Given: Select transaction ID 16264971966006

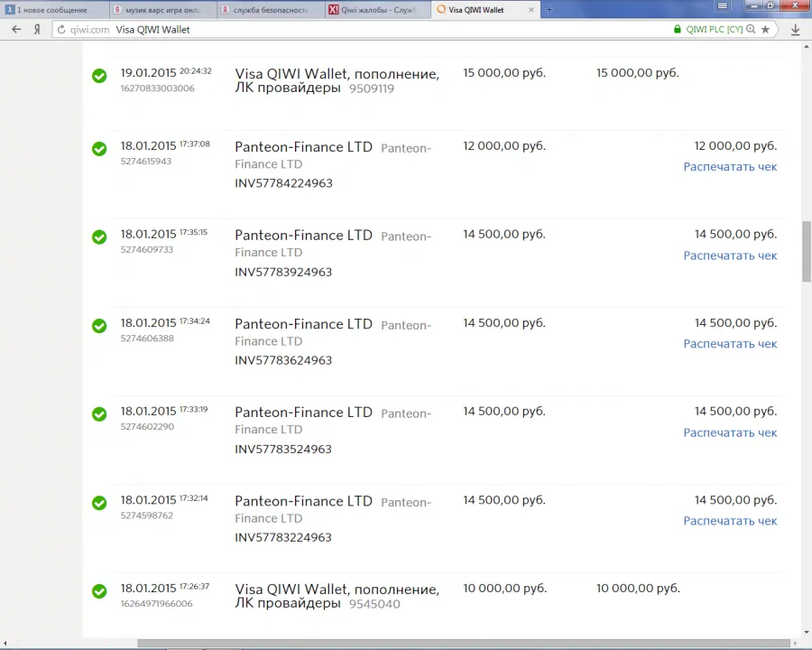Looking at the screenshot, I should 156,603.
